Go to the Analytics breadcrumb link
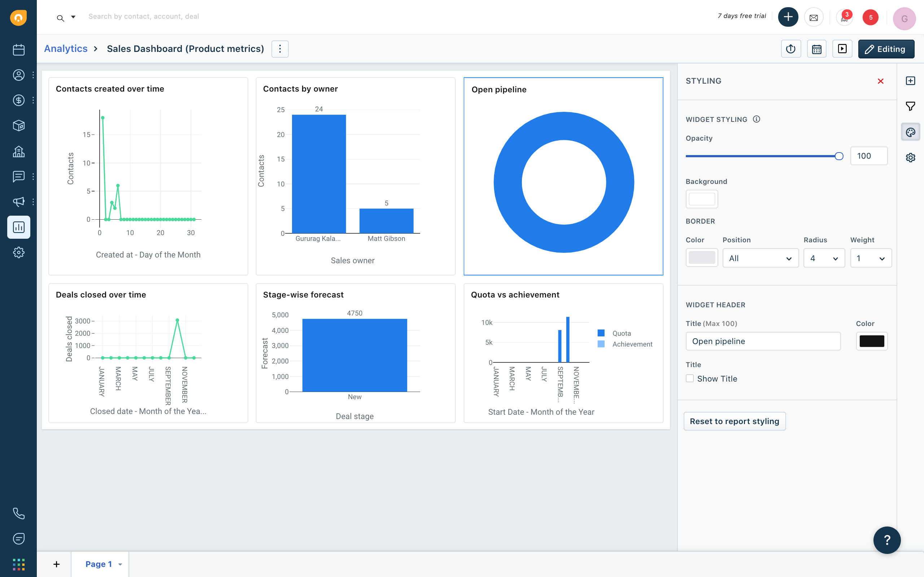The width and height of the screenshot is (924, 577). tap(66, 49)
